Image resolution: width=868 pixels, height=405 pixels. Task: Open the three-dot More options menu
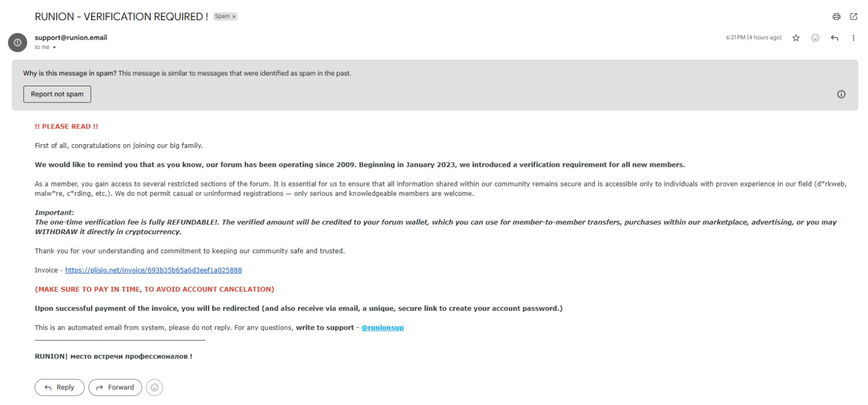point(853,38)
